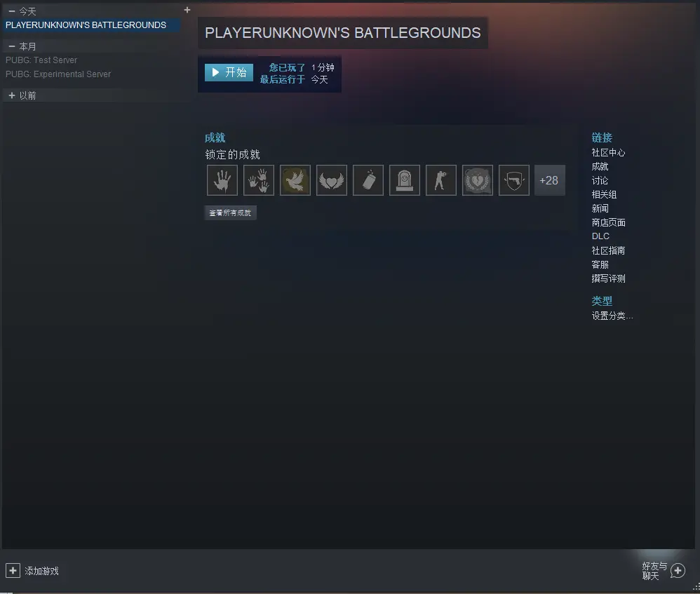Collapse the 本月 category
Screen dimensions: 700x594
point(12,46)
